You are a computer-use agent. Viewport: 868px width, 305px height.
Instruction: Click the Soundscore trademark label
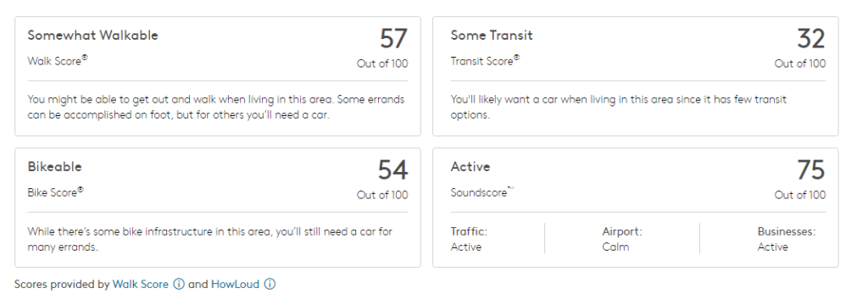point(482,192)
